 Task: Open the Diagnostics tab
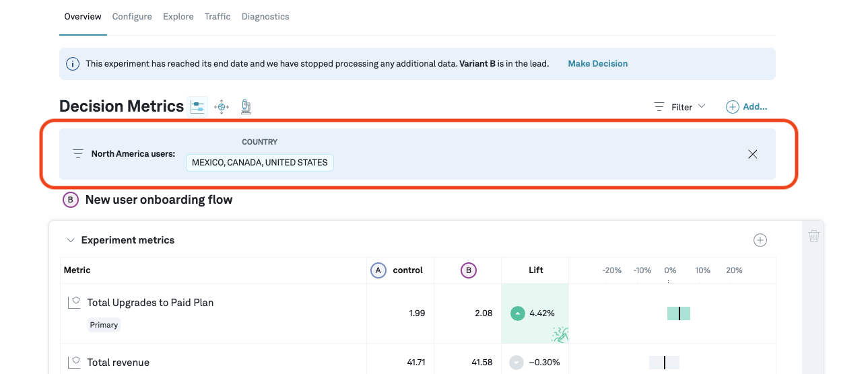coord(265,17)
